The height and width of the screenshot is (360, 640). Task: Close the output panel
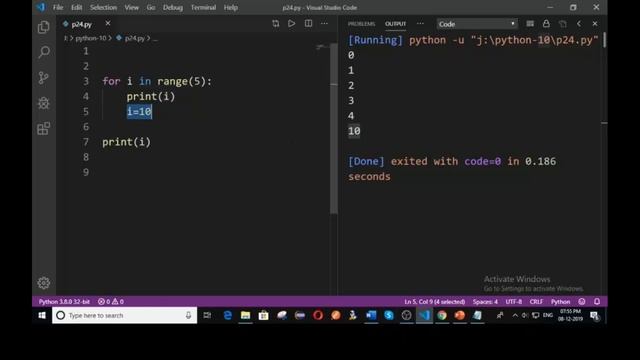click(x=595, y=24)
